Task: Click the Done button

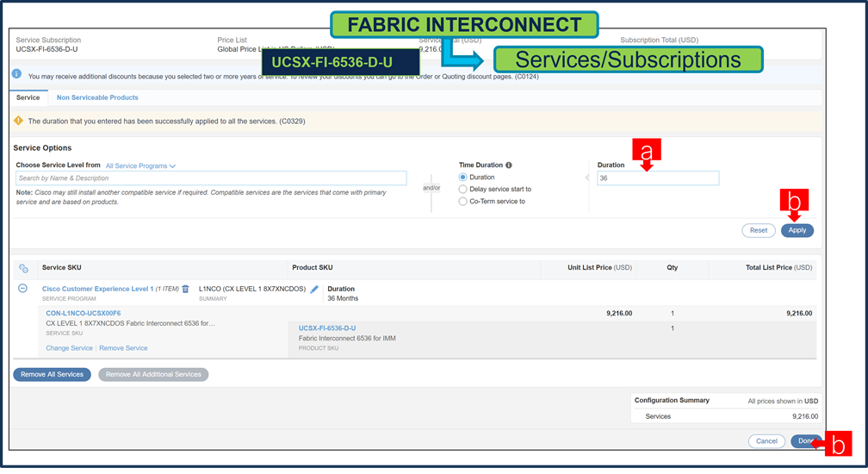Action: (806, 441)
